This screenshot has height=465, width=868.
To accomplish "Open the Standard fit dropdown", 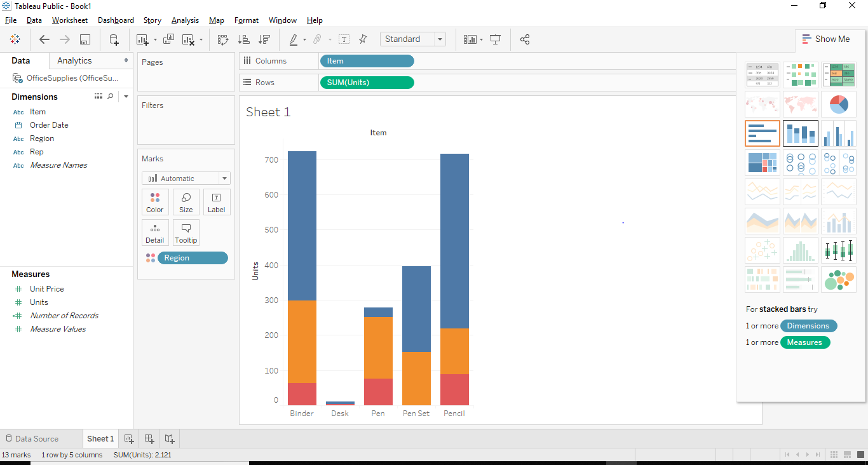I will tap(439, 39).
